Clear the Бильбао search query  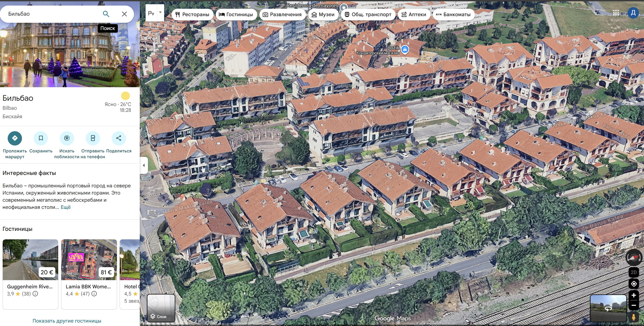click(124, 14)
